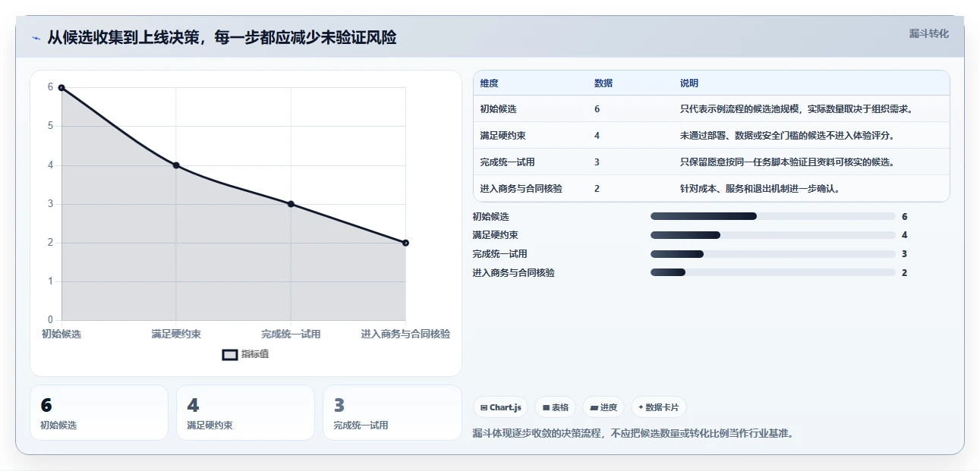This screenshot has height=471, width=980.
Task: Select the chart data point at 完成统一试用
Action: (291, 204)
